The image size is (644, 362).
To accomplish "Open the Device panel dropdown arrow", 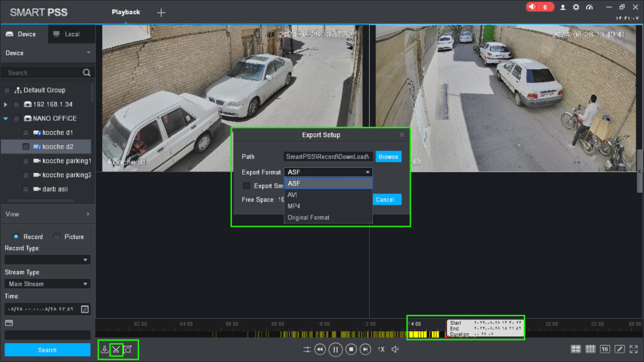I will [88, 53].
